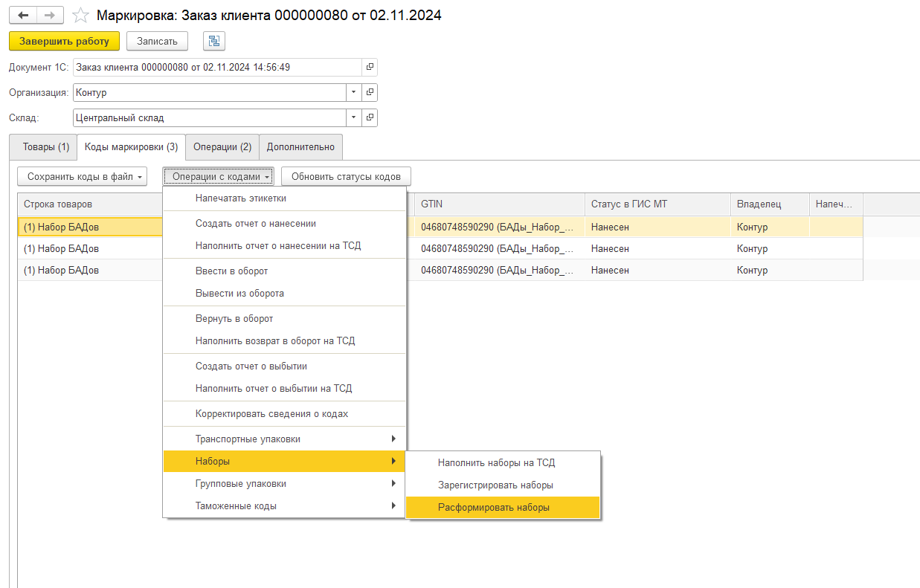Expand the Склад dropdown arrow
This screenshot has width=920, height=588.
click(353, 117)
